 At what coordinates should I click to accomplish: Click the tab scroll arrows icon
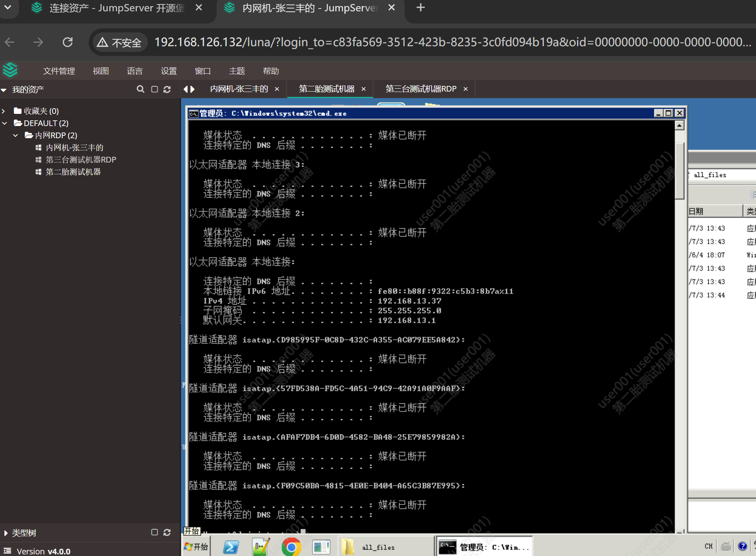189,89
